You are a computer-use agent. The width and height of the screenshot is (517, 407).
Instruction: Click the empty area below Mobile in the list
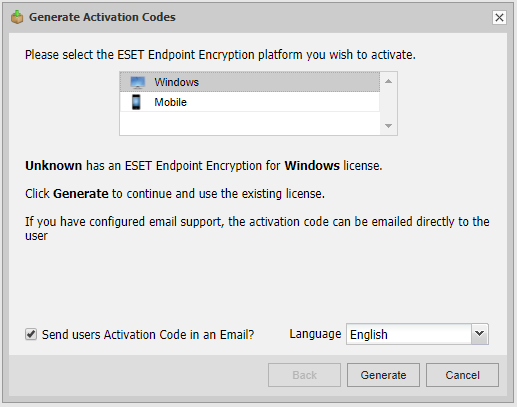point(250,123)
